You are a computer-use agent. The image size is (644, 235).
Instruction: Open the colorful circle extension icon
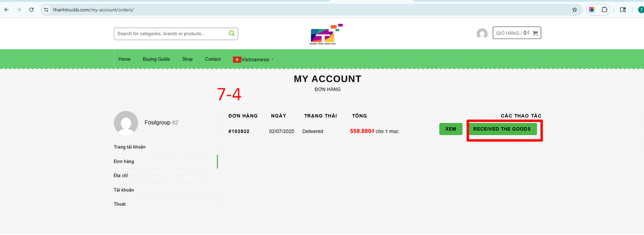(592, 10)
